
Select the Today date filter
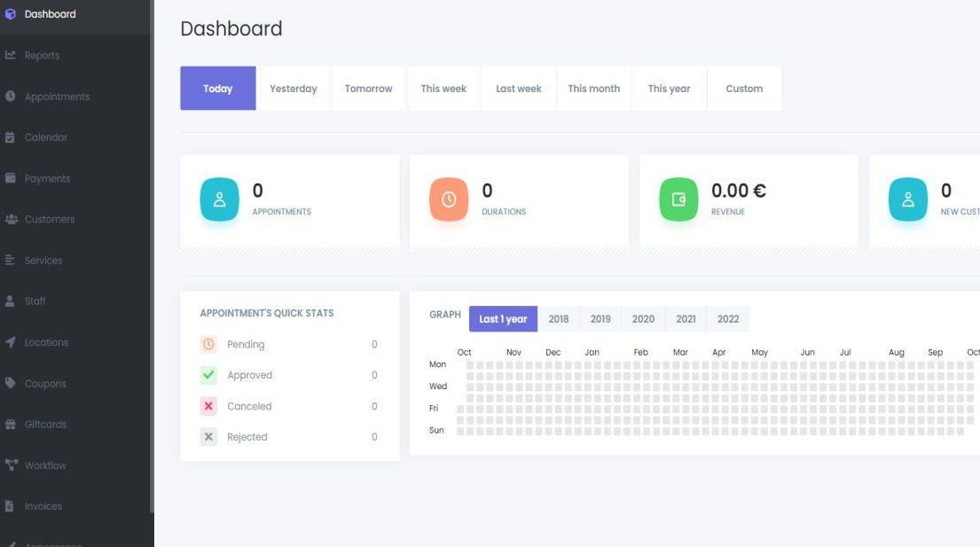tap(218, 88)
